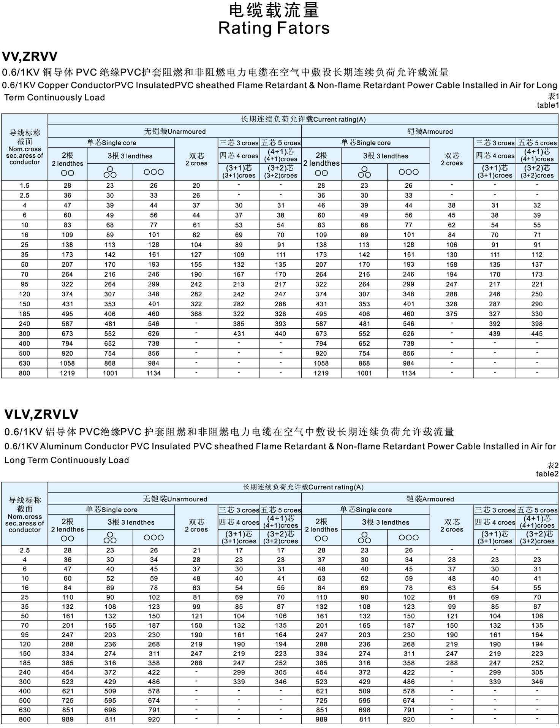Click the VV,ZRVV section heading
This screenshot has width=560, height=728.
tap(30, 57)
